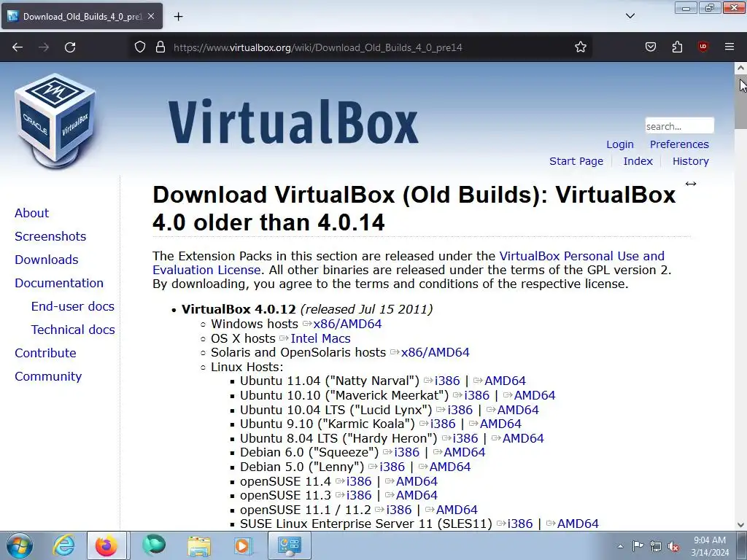Download Ubuntu 11.04 Natty Narval i386
The width and height of the screenshot is (747, 560).
coord(447,381)
